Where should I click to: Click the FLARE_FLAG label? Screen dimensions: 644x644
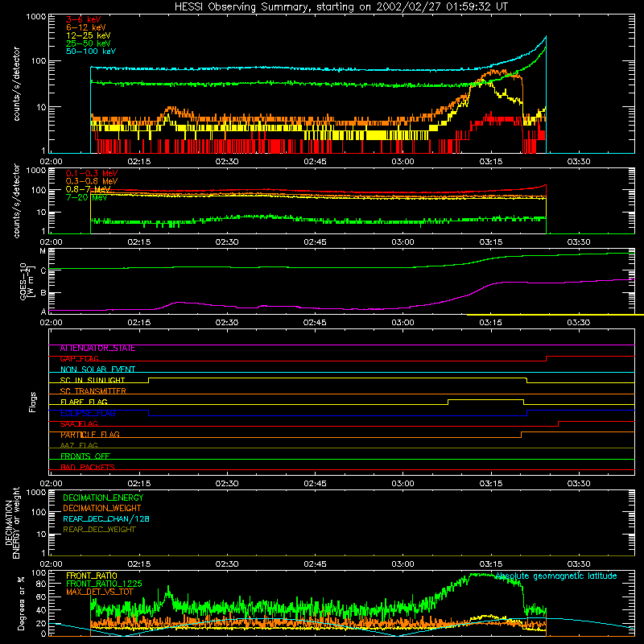[84, 402]
